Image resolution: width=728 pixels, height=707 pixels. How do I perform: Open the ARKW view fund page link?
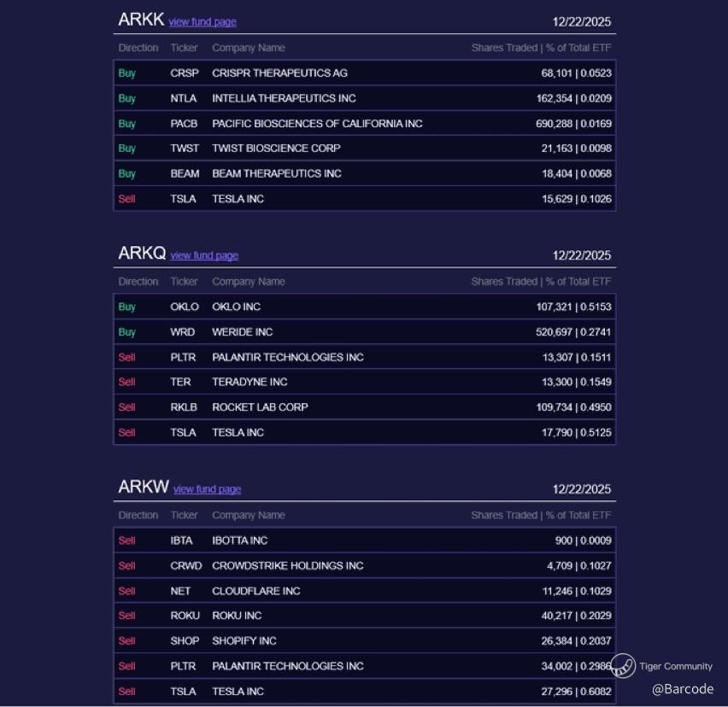[x=207, y=489]
